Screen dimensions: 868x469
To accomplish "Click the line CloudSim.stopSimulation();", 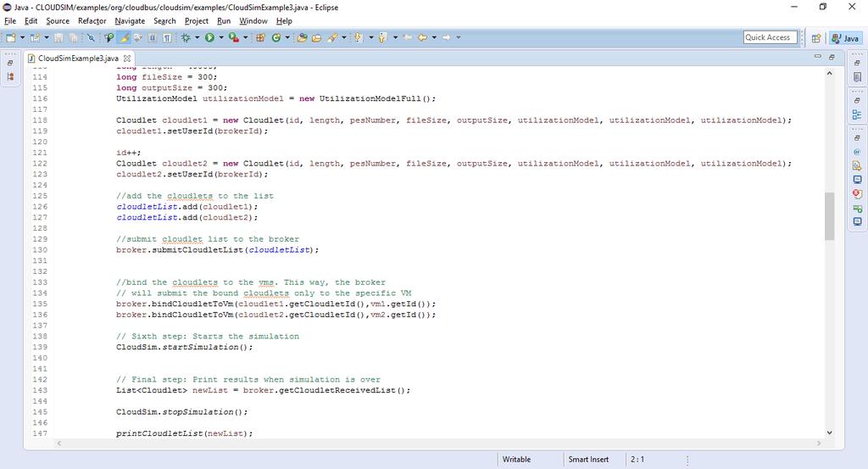I will (x=181, y=412).
